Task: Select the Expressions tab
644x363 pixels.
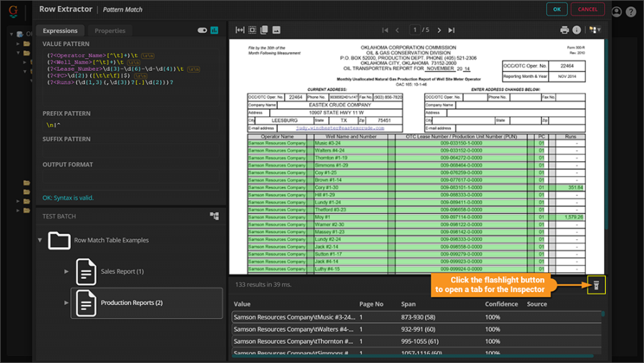Action: (60, 31)
